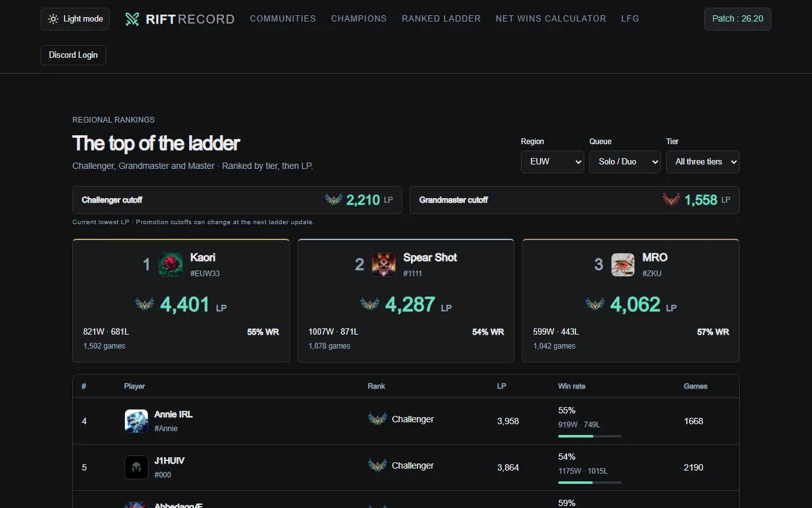Click the sun icon in Light mode button

53,19
